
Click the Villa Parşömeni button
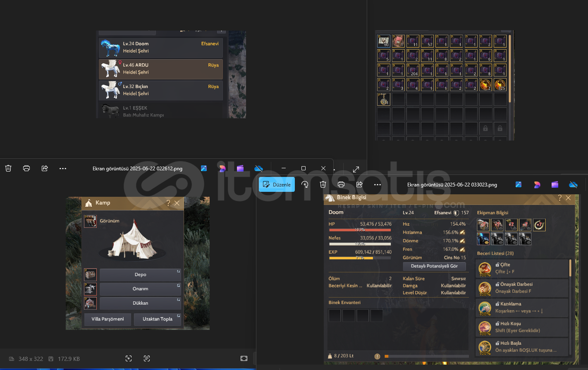pos(108,319)
